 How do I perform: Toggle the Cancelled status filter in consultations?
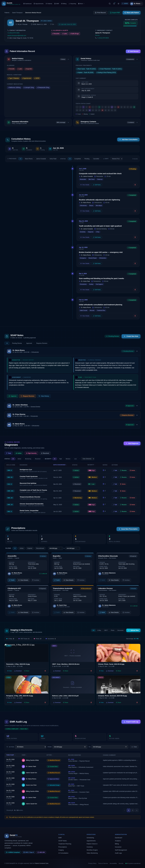pos(96,159)
